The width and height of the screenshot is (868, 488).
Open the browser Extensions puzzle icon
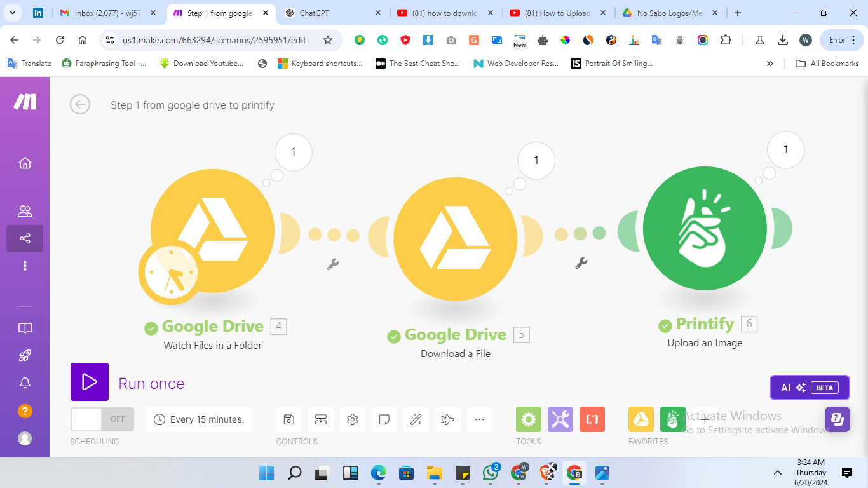click(x=726, y=40)
